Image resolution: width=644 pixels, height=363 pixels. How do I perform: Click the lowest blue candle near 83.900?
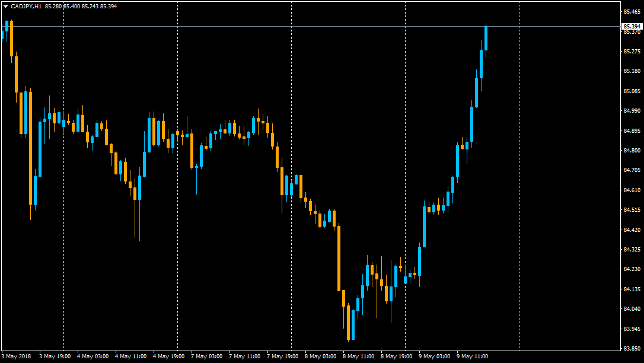[353, 324]
